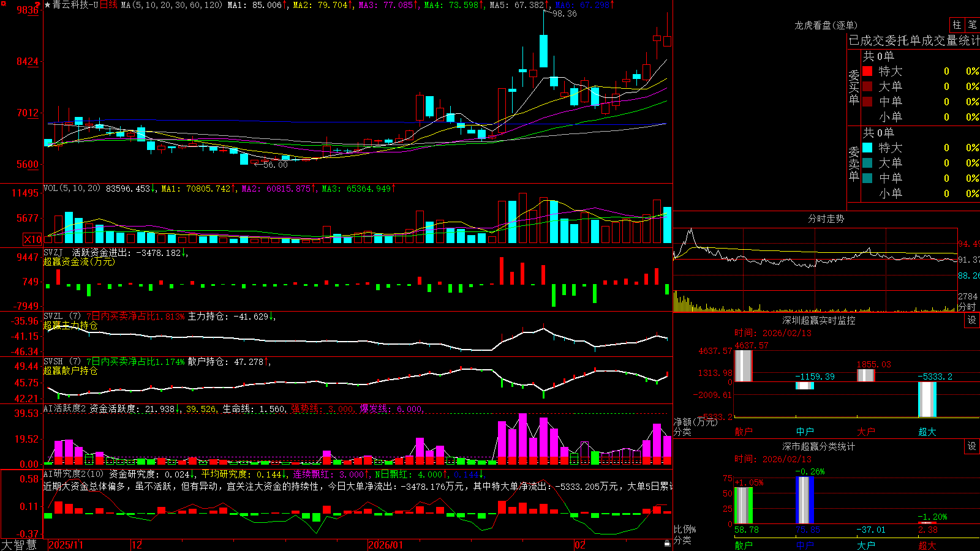This screenshot has width=980, height=551.
Task: Click the dark red 中单 buy swatch
Action: tap(867, 102)
